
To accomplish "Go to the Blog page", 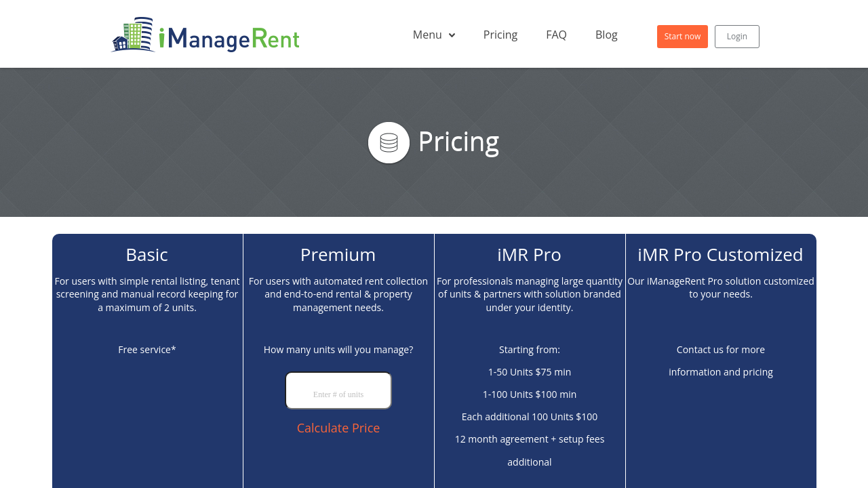I will [x=606, y=35].
